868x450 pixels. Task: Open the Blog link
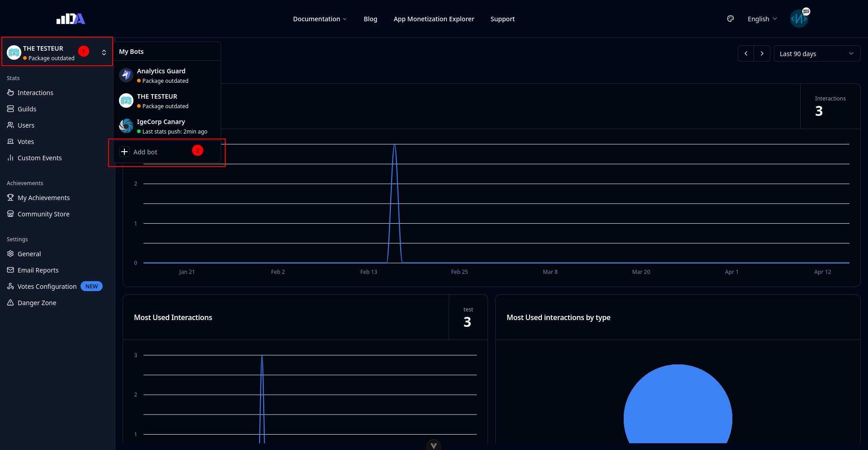pyautogui.click(x=370, y=19)
